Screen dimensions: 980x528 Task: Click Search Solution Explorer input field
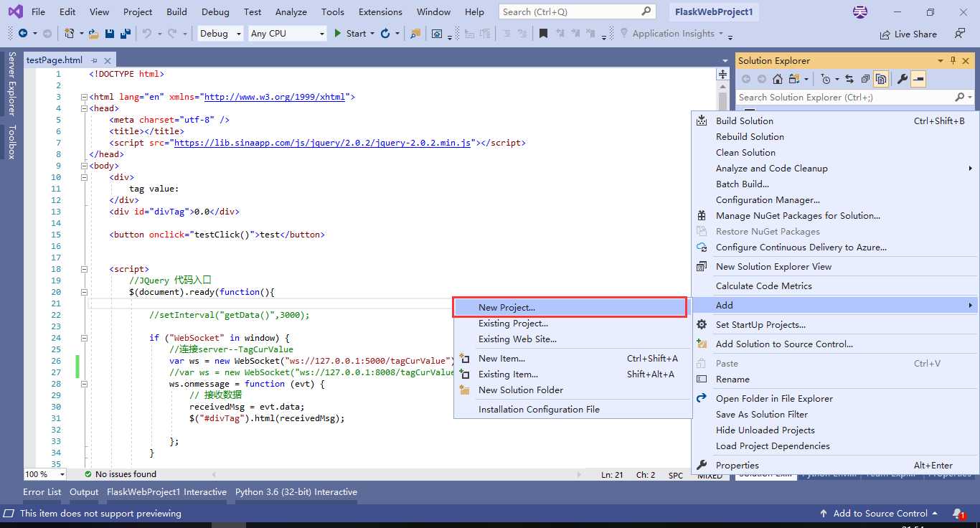point(846,97)
